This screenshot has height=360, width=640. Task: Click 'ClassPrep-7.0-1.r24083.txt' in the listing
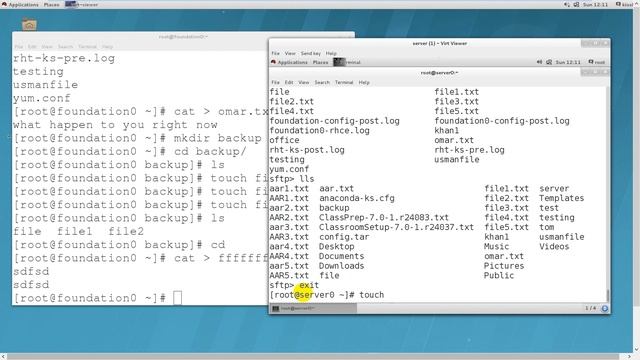[x=384, y=218]
